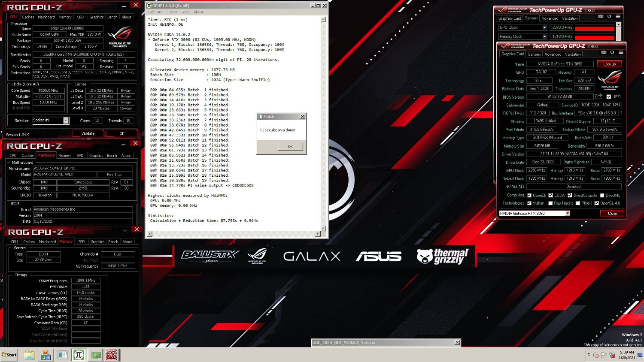This screenshot has height=362, width=644.
Task: Click the GPU-Z graphics card icon in taskbar
Action: tap(95, 355)
